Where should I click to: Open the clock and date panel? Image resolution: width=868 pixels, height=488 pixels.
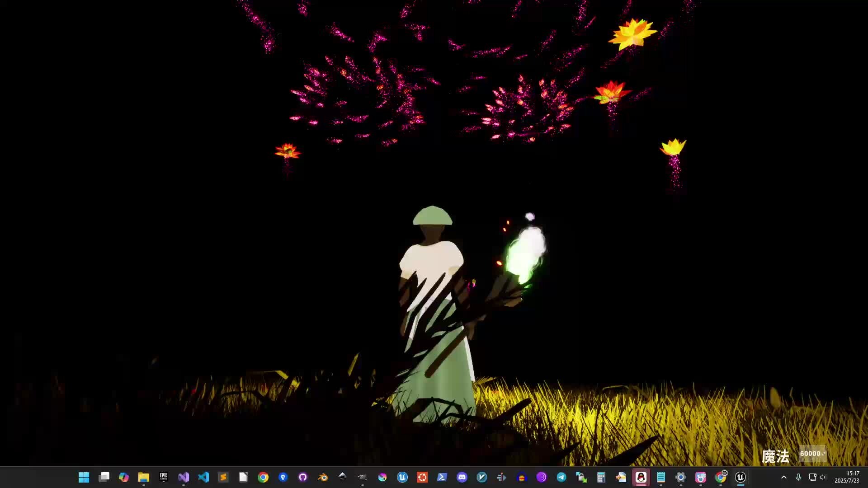[847, 477]
